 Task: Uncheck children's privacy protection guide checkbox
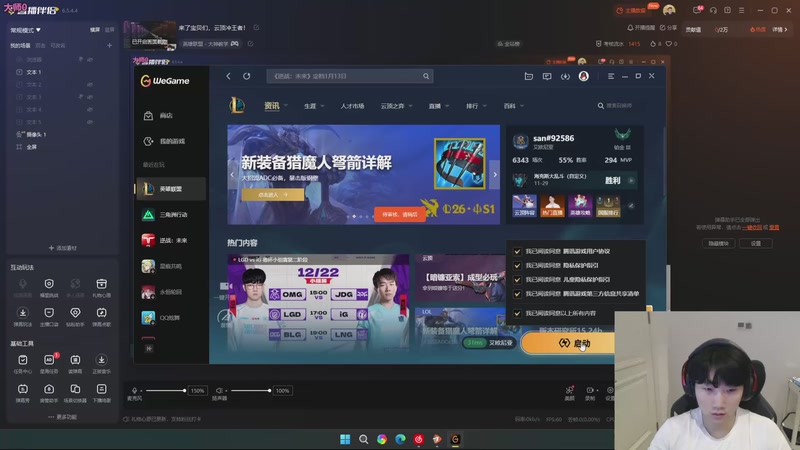[517, 280]
